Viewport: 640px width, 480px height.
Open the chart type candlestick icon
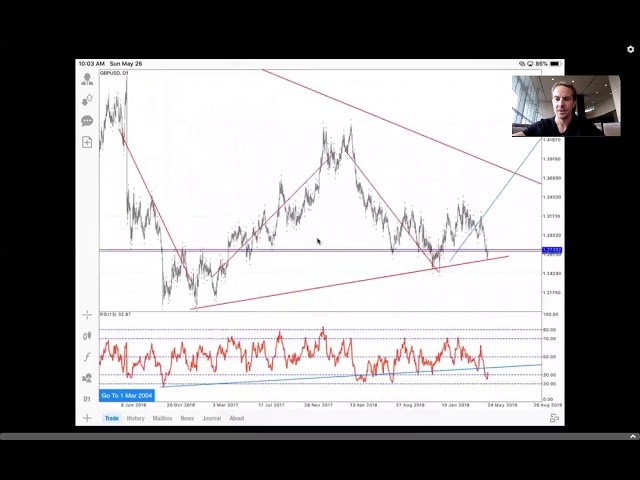point(87,336)
